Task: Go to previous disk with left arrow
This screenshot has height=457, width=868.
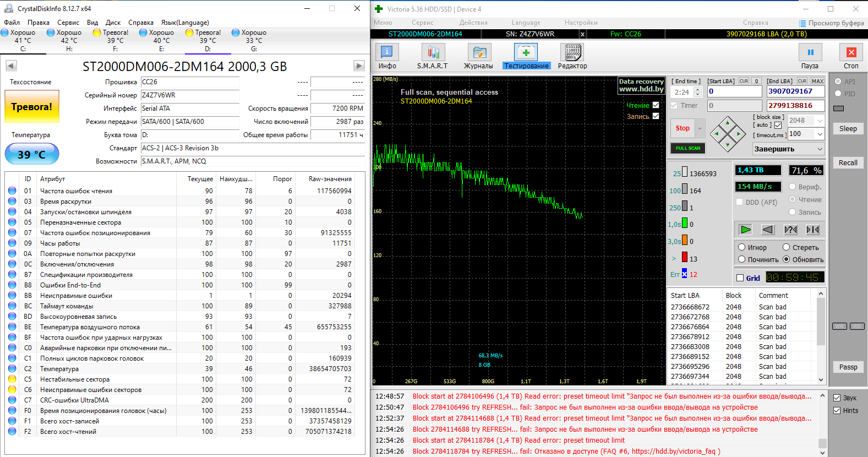Action: (11, 66)
